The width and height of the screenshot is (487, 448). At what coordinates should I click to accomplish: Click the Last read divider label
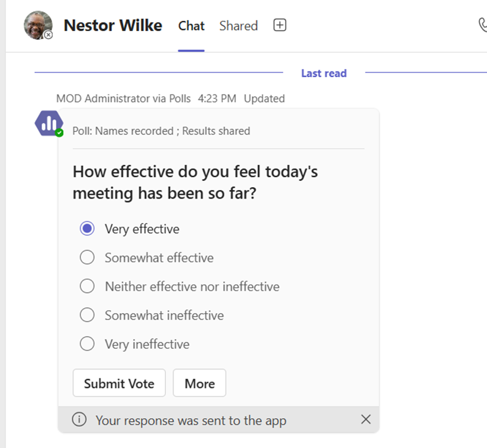(323, 73)
